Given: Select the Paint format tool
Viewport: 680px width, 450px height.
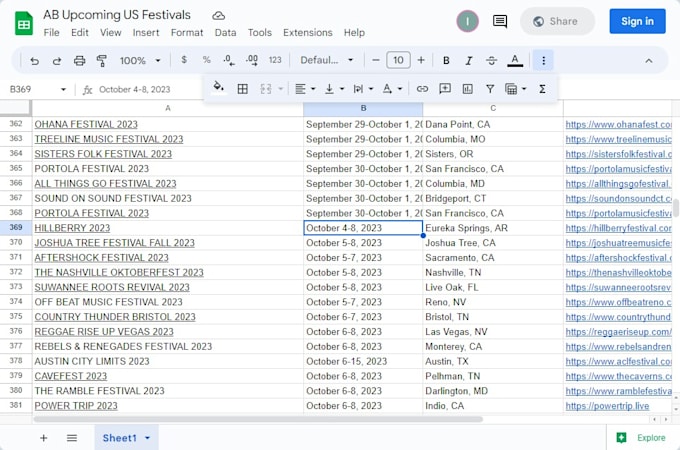Looking at the screenshot, I should pos(102,61).
